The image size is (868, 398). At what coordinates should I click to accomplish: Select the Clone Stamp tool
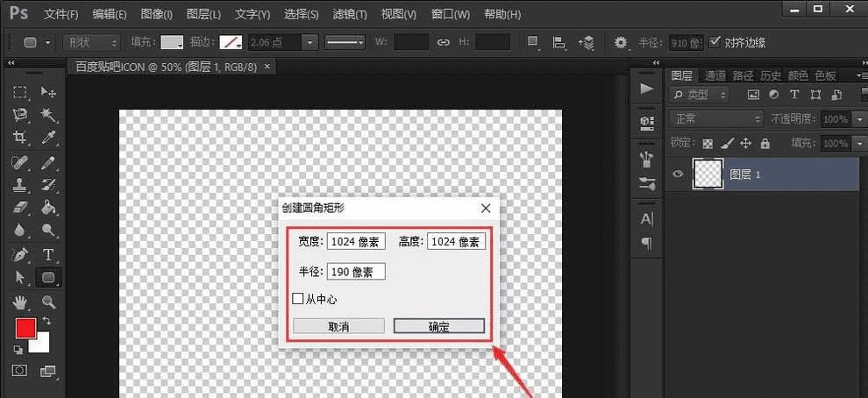(20, 184)
